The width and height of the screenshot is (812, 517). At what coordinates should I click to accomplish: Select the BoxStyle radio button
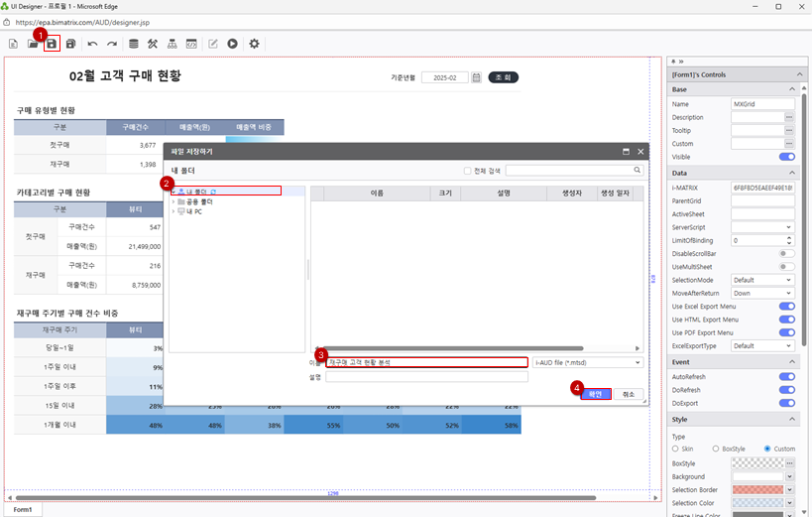(716, 449)
